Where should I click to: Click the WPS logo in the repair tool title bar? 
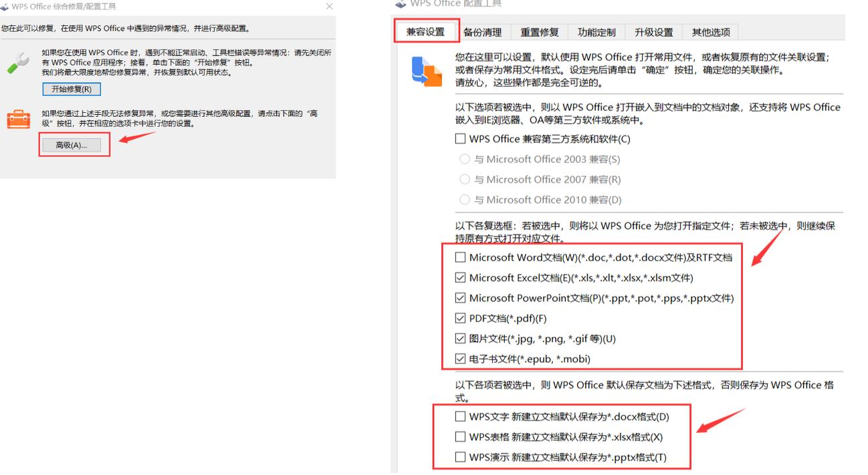click(5, 7)
